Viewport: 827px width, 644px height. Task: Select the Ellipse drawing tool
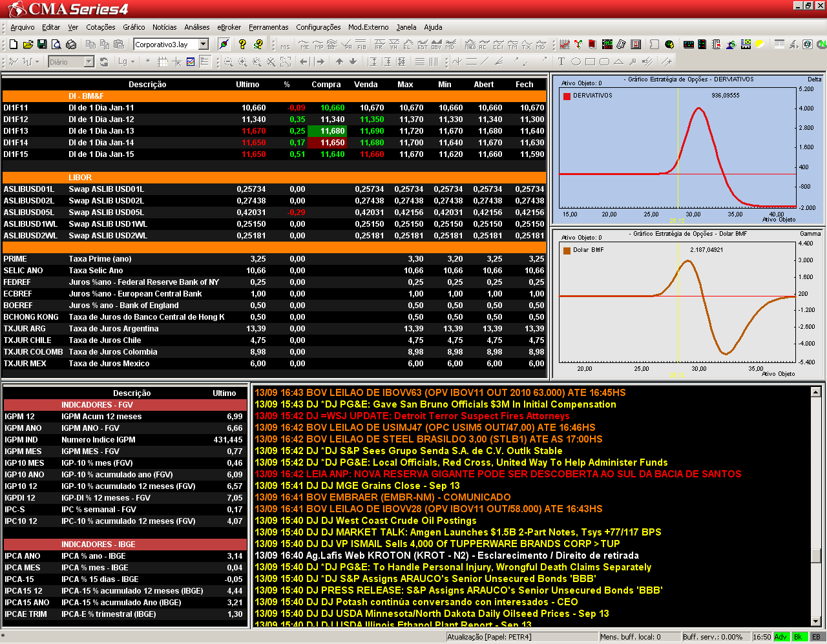576,62
